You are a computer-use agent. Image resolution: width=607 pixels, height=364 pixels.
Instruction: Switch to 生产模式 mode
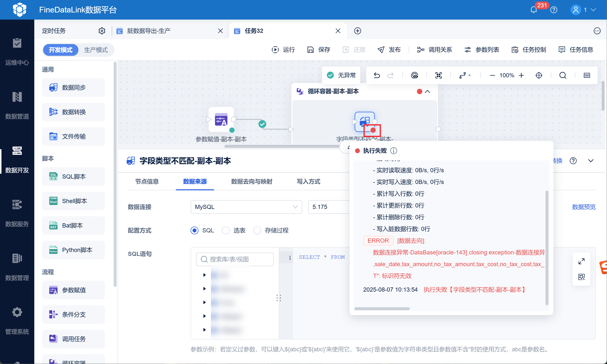pyautogui.click(x=96, y=50)
